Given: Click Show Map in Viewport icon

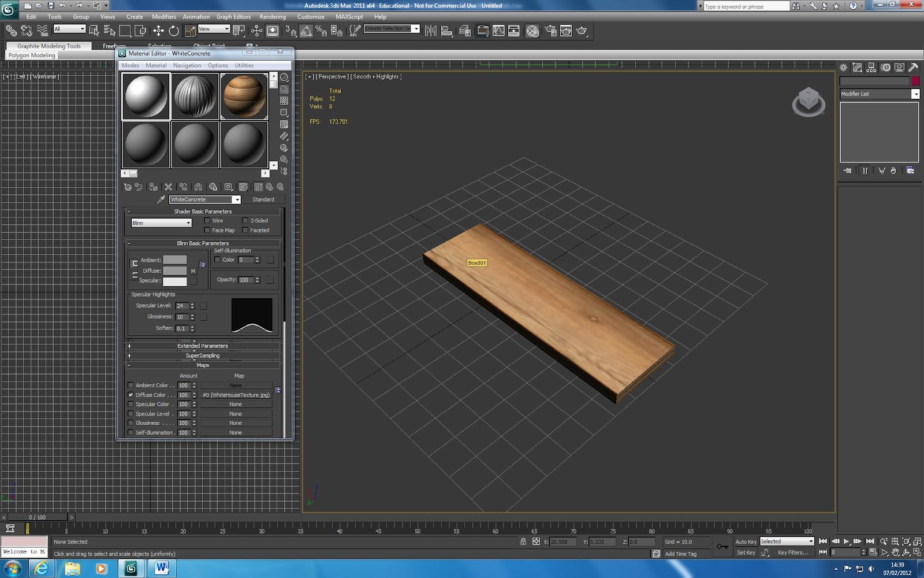Looking at the screenshot, I should [243, 187].
